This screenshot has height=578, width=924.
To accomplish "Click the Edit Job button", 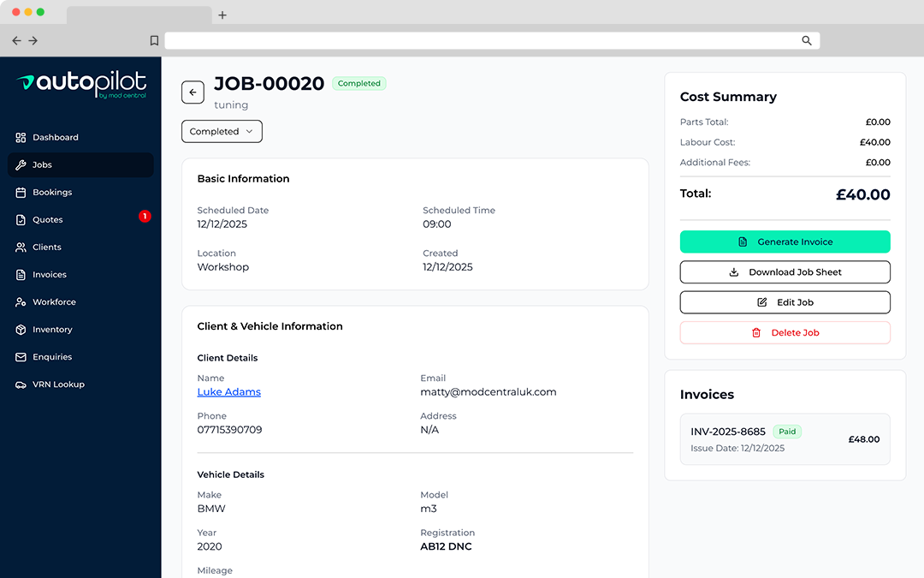I will pyautogui.click(x=785, y=302).
